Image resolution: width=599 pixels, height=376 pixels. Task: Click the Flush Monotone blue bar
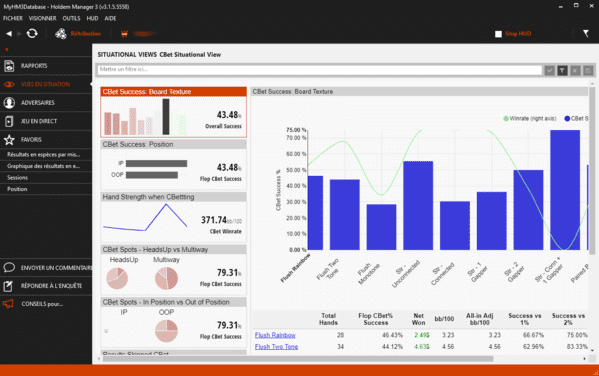click(381, 227)
